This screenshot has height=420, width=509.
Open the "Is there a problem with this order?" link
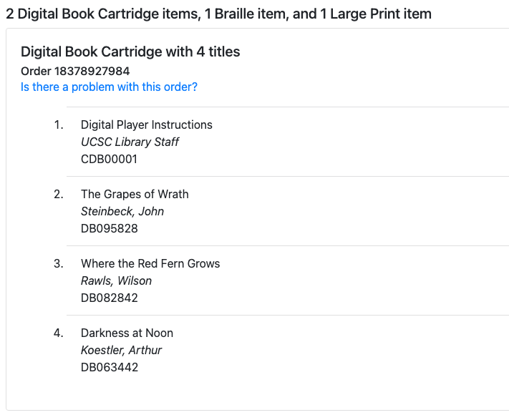(x=109, y=87)
